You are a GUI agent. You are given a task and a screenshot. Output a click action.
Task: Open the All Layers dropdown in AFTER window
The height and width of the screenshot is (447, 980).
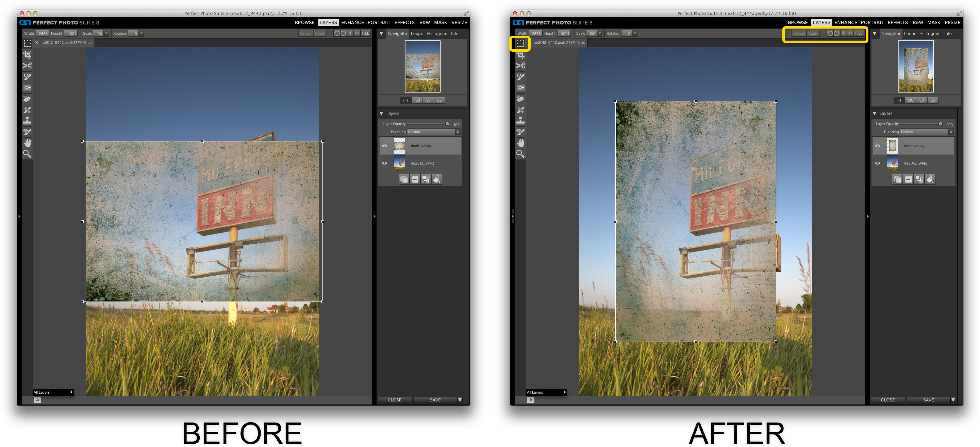pos(546,392)
